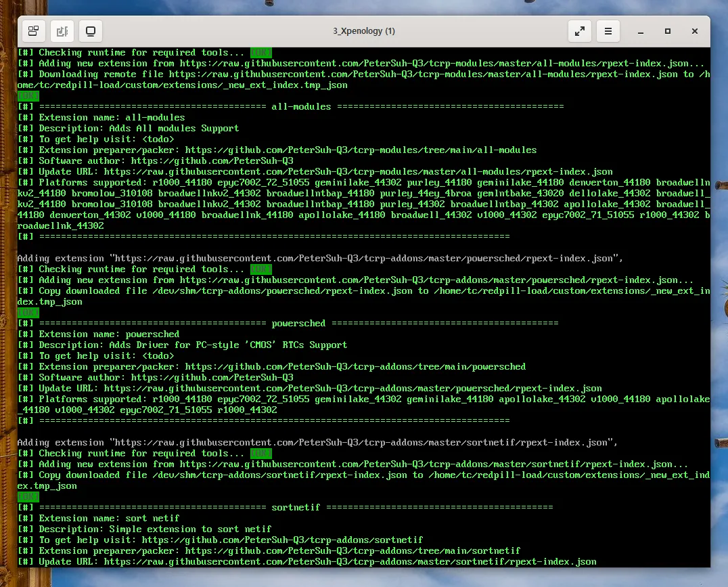Click inside the terminal console area
Image resolution: width=728 pixels, height=587 pixels.
[x=365, y=305]
